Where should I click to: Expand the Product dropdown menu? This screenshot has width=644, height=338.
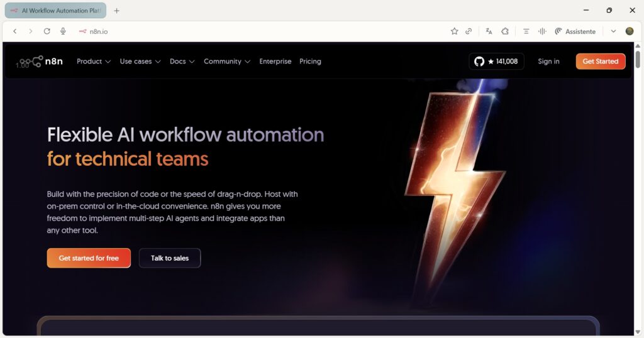(93, 62)
